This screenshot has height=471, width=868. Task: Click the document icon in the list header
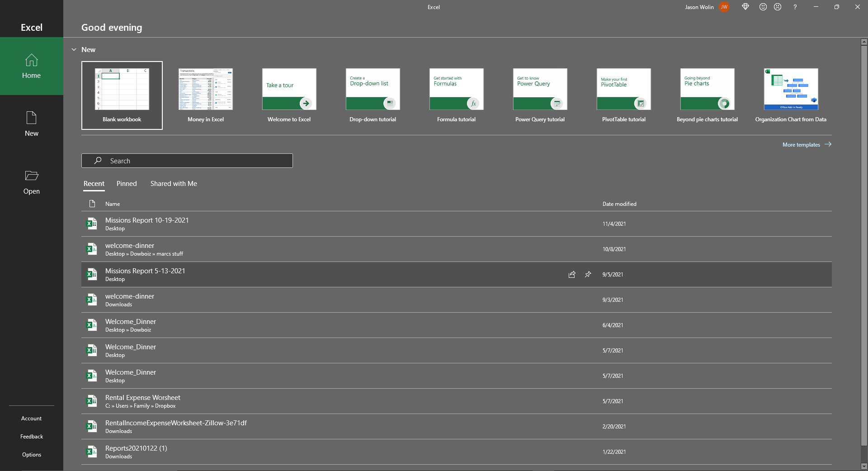[x=92, y=204]
